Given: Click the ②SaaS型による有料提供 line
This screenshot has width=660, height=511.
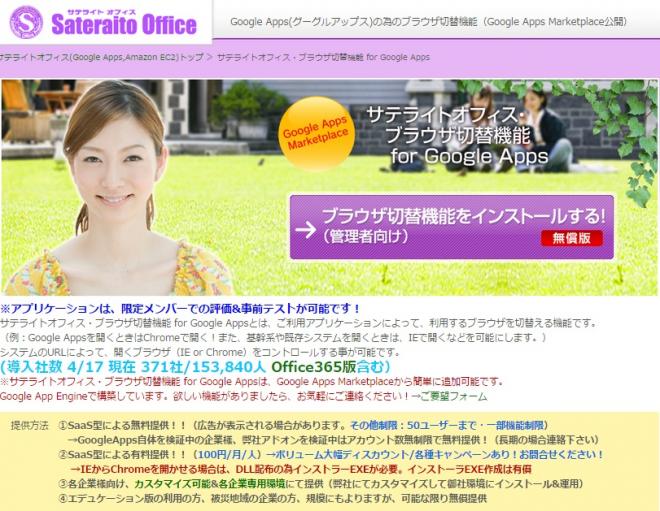Looking at the screenshot, I should (x=331, y=455).
